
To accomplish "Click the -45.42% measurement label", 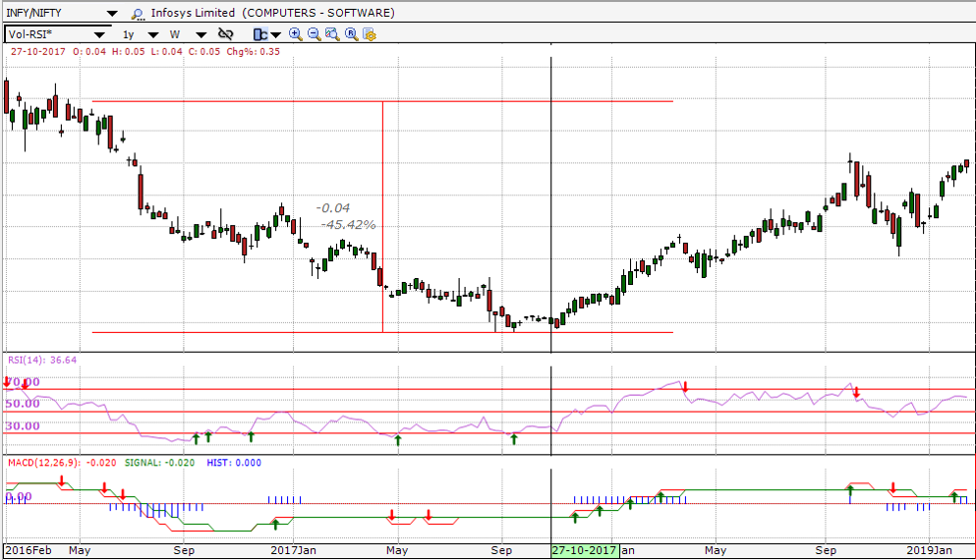I will 348,225.
